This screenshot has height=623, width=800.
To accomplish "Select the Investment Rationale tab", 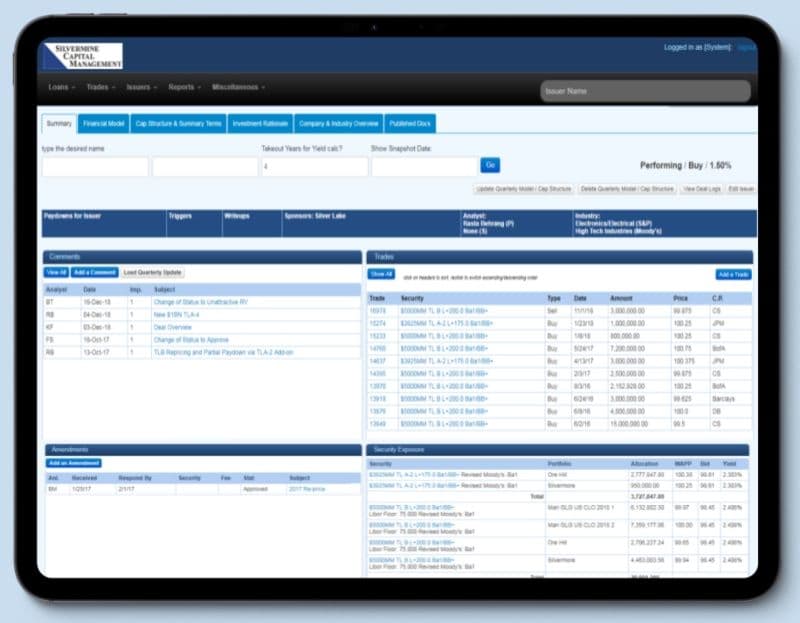I will (x=260, y=124).
